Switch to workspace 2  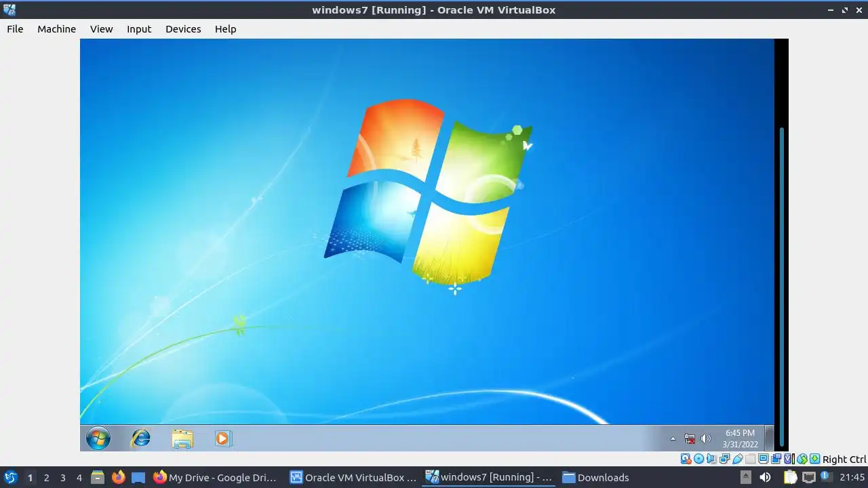pyautogui.click(x=46, y=477)
